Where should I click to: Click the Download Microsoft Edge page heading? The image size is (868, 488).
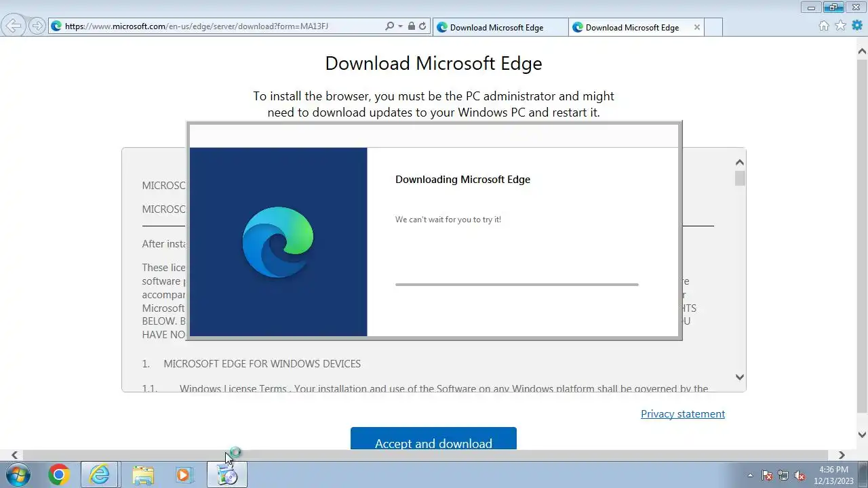(433, 63)
